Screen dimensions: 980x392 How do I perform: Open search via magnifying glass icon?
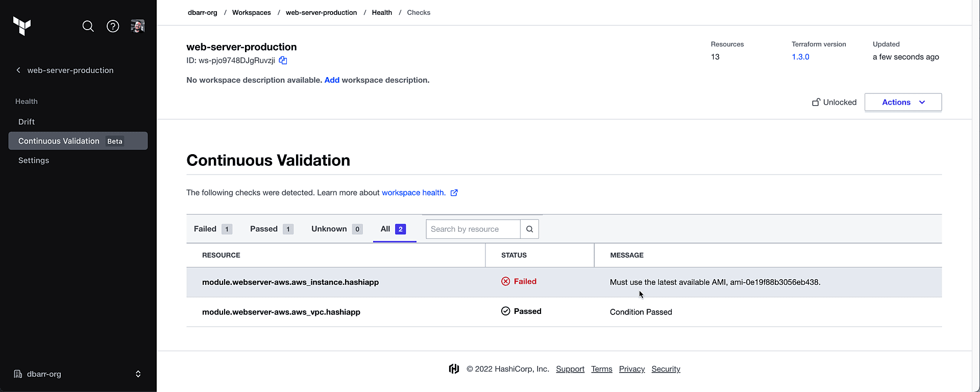point(88,26)
